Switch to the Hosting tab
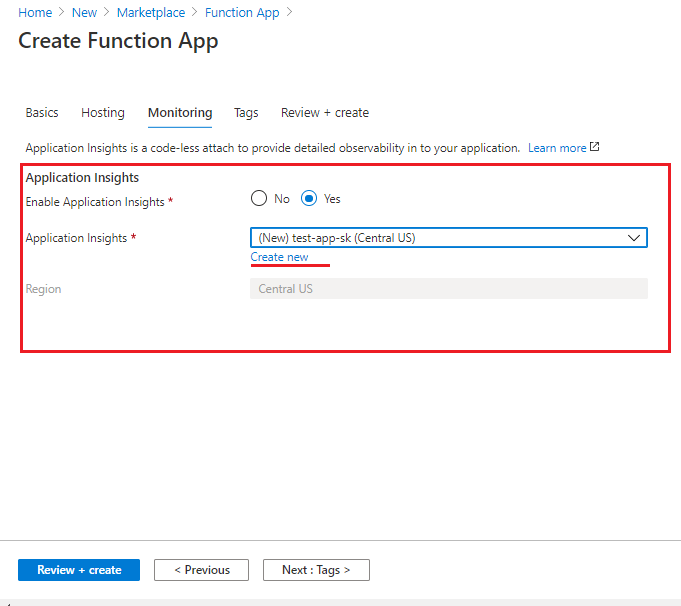681x606 pixels. [x=103, y=113]
